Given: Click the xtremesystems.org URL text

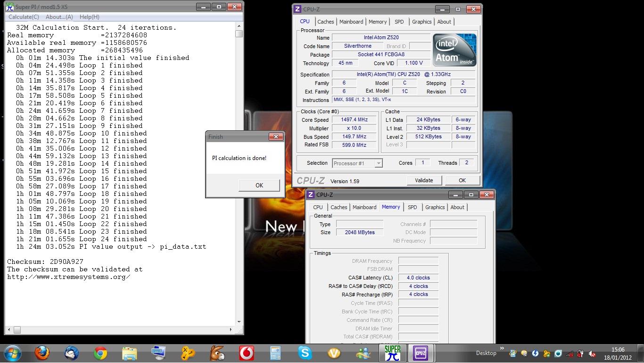Looking at the screenshot, I should tap(69, 277).
